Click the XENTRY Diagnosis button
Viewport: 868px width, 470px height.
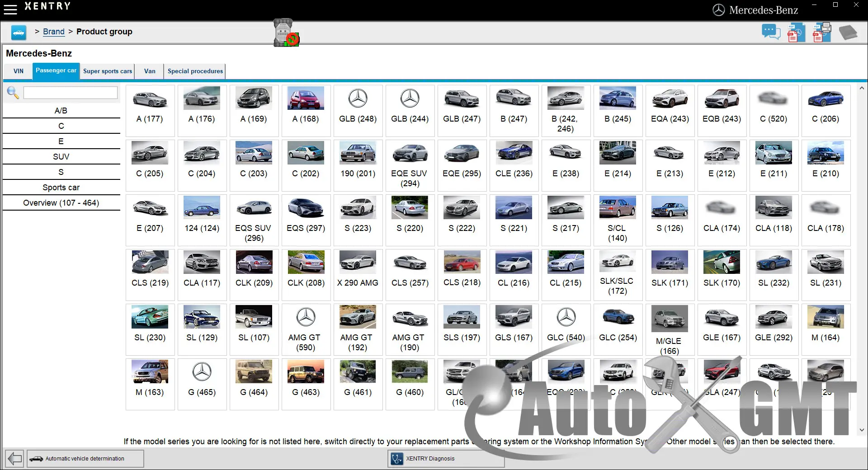(446, 458)
